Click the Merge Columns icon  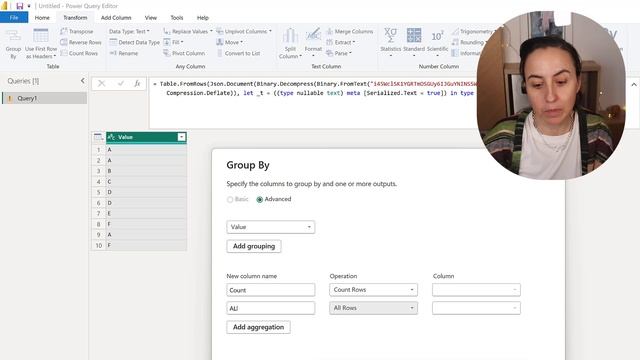tap(329, 31)
